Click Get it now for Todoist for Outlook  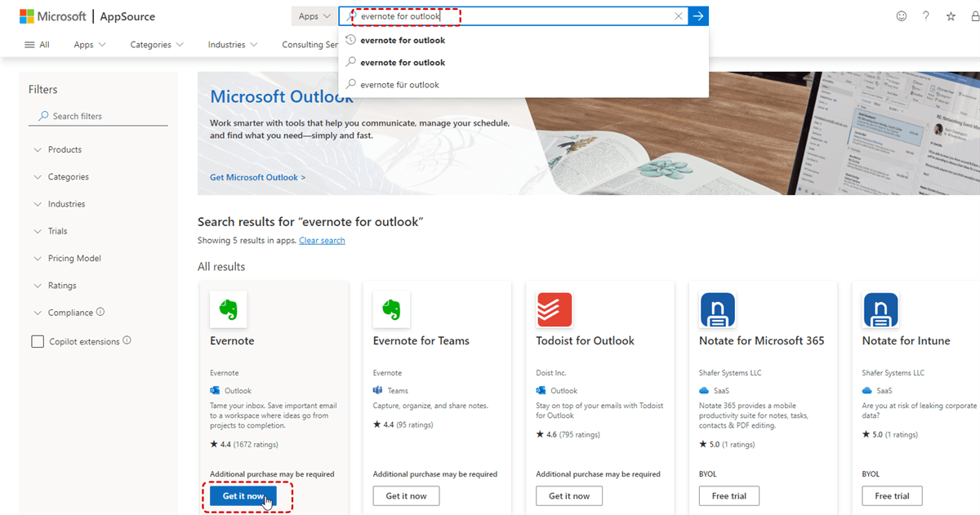click(569, 495)
